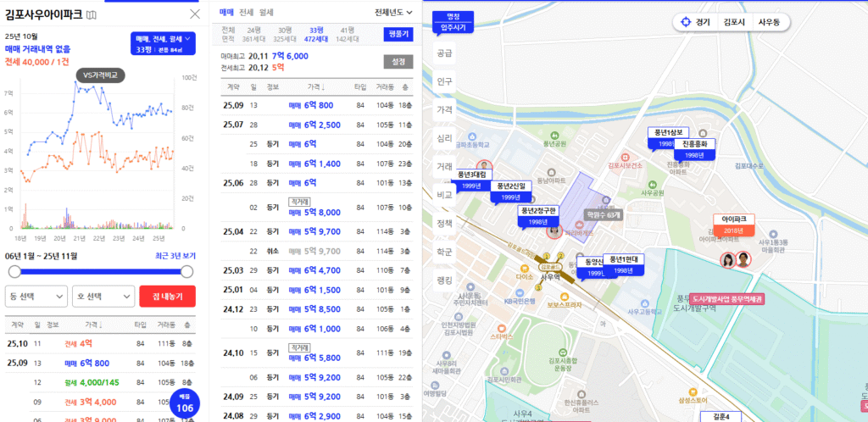Select the 33평 472세대 size filter

click(x=317, y=34)
